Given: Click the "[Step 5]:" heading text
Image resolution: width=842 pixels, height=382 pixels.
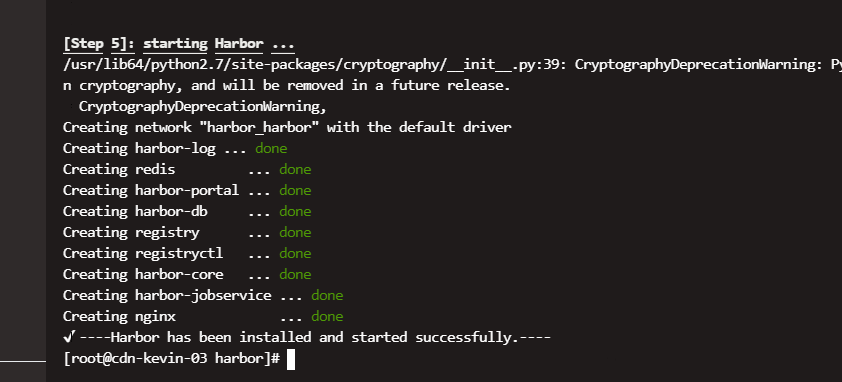Looking at the screenshot, I should pos(99,44).
